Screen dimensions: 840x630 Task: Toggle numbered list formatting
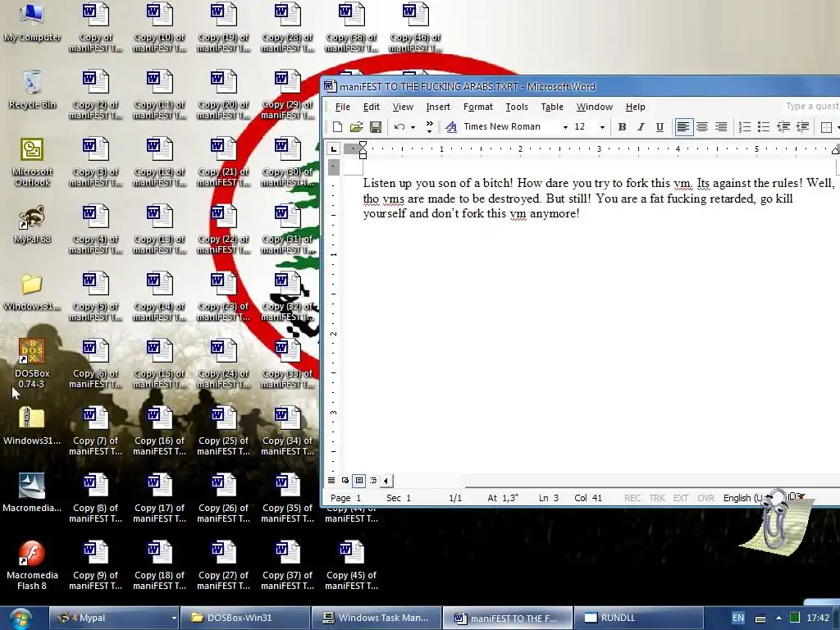(745, 127)
